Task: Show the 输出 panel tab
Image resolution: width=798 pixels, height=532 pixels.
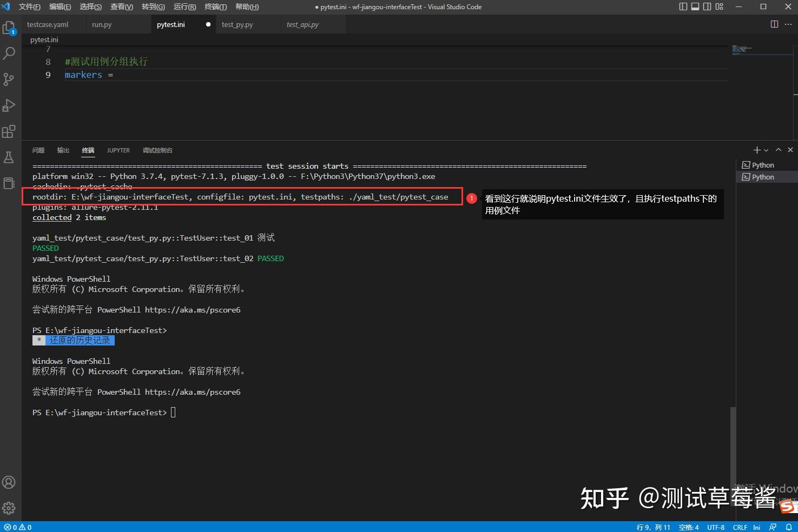Action: pos(63,150)
